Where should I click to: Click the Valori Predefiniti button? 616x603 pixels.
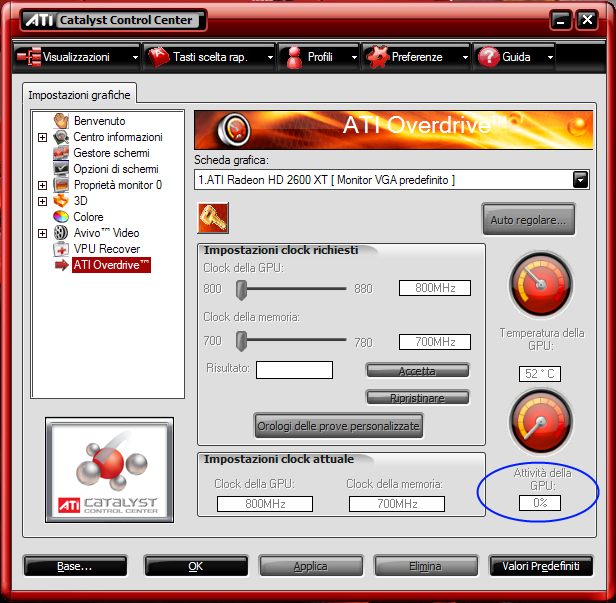click(x=541, y=566)
